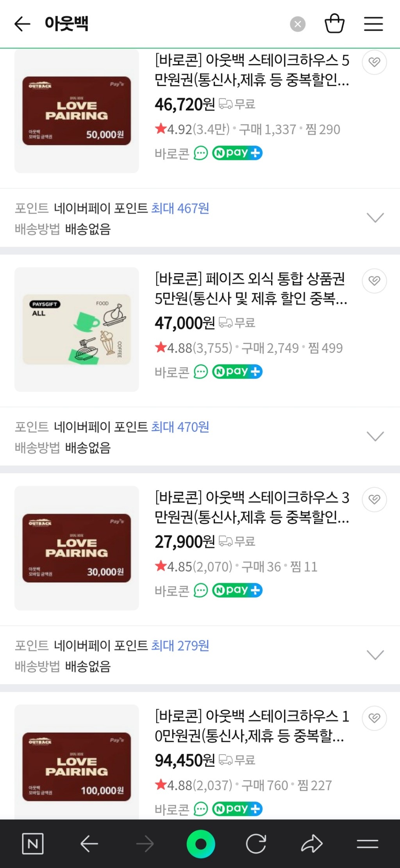Open the 30,000원 Love Pairing card thumbnail
This screenshot has width=400, height=868.
(77, 548)
